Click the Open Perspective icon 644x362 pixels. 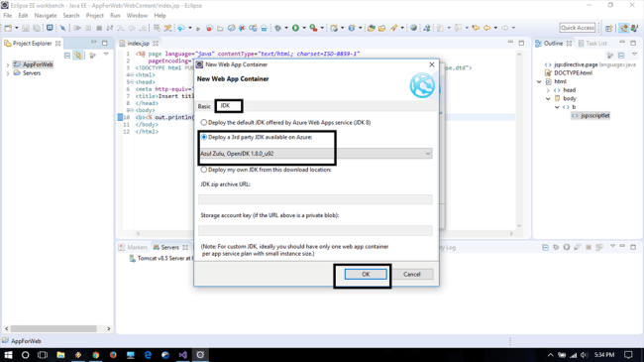pos(608,28)
